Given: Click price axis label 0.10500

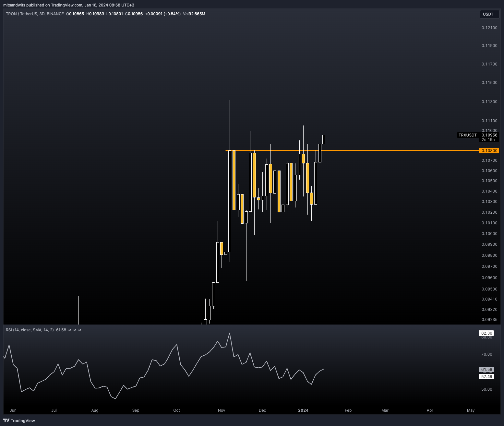Looking at the screenshot, I should click(489, 181).
